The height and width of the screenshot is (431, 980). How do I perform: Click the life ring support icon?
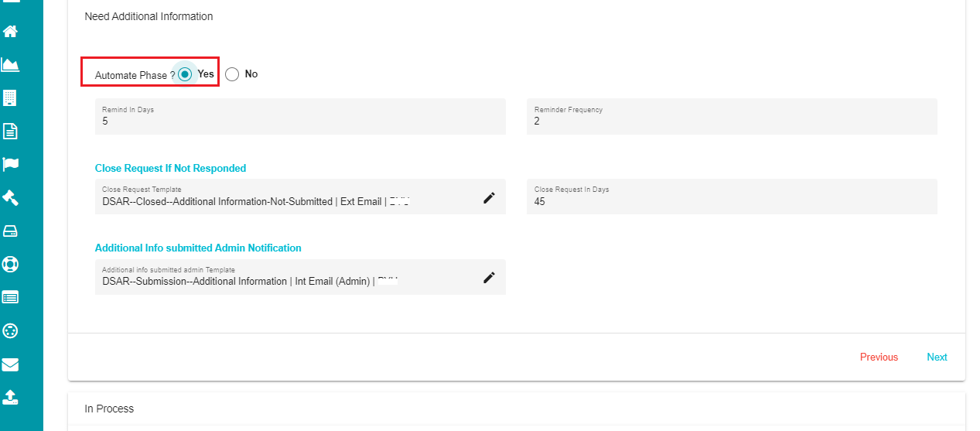[11, 264]
